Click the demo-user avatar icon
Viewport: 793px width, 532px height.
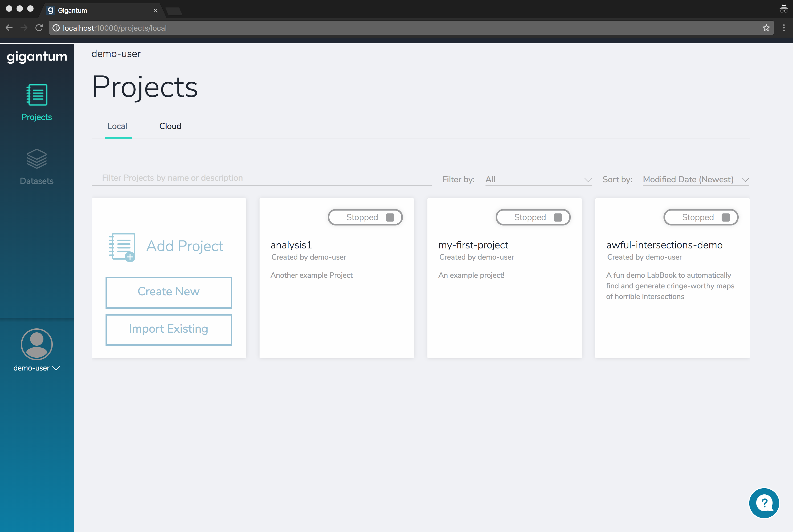click(37, 344)
